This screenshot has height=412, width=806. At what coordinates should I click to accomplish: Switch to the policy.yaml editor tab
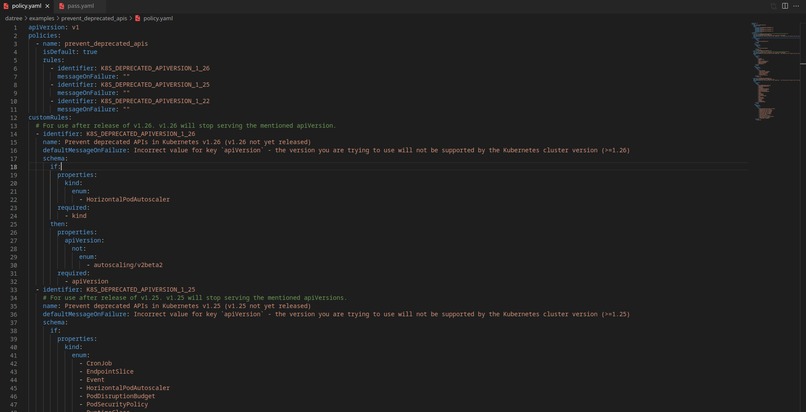26,6
